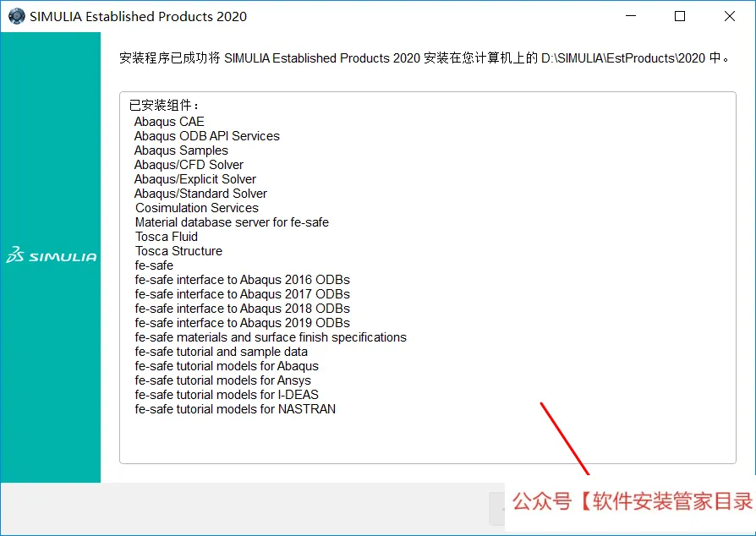756x536 pixels.
Task: Click 'Material database server for fe-safe'
Action: pyautogui.click(x=232, y=222)
